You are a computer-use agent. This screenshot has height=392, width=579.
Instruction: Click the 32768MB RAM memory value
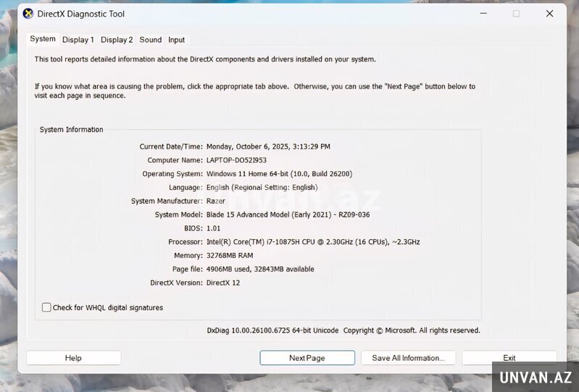tap(230, 256)
